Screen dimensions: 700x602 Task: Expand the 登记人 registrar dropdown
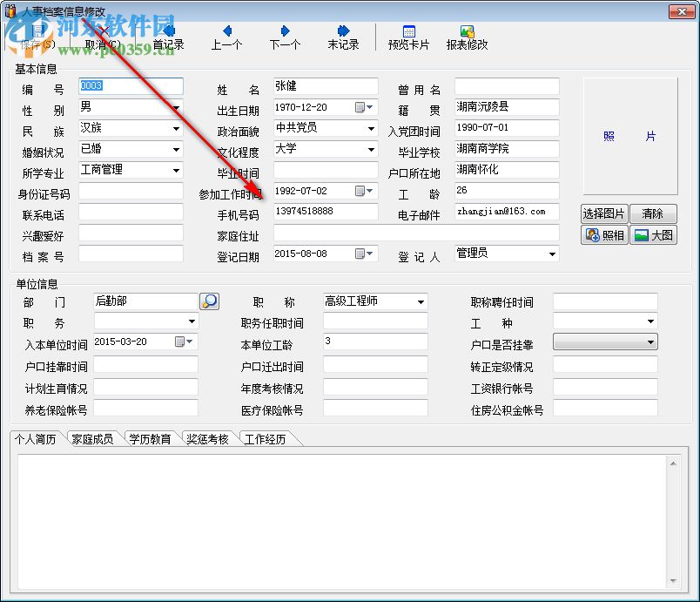tap(552, 254)
